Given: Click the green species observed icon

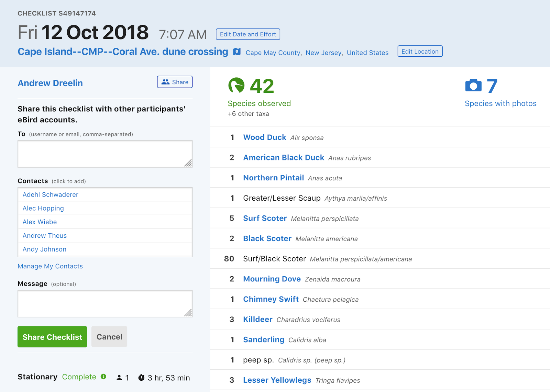Looking at the screenshot, I should (236, 86).
